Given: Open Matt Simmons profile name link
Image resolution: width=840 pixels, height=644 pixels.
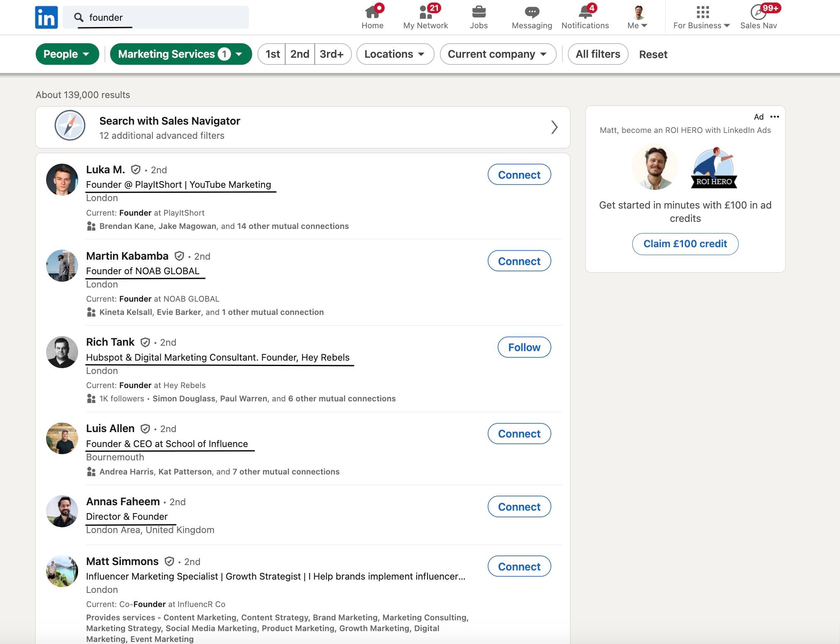Looking at the screenshot, I should click(122, 561).
